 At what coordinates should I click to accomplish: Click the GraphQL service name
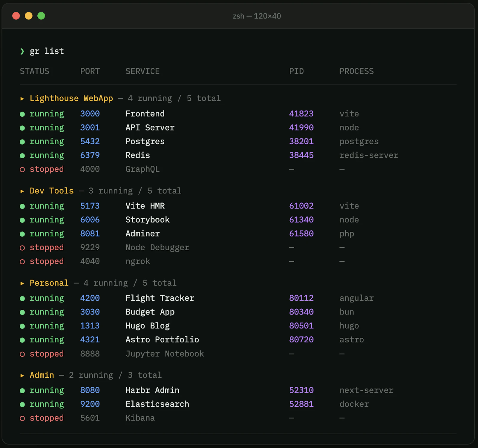pos(143,169)
